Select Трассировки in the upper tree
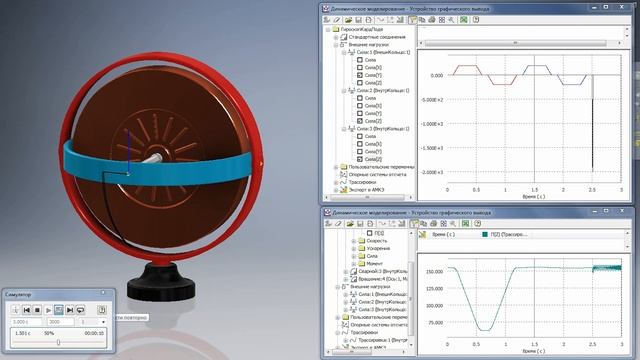This screenshot has height=360, width=640. click(363, 182)
